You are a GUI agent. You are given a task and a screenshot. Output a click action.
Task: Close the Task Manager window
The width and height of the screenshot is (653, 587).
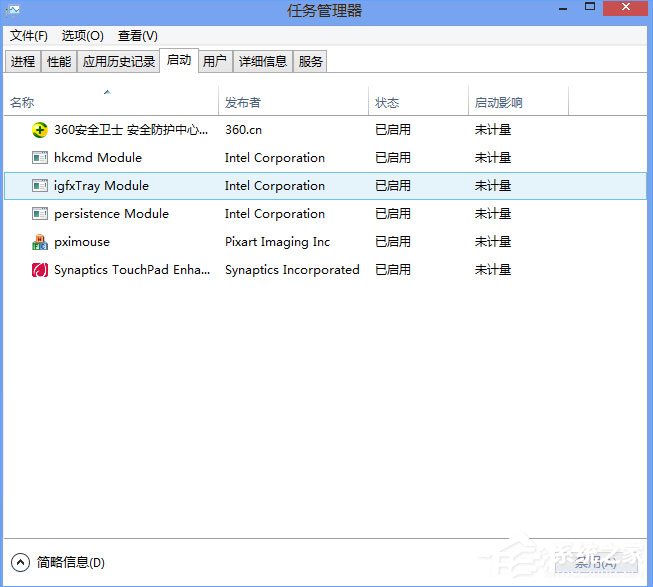pyautogui.click(x=626, y=8)
